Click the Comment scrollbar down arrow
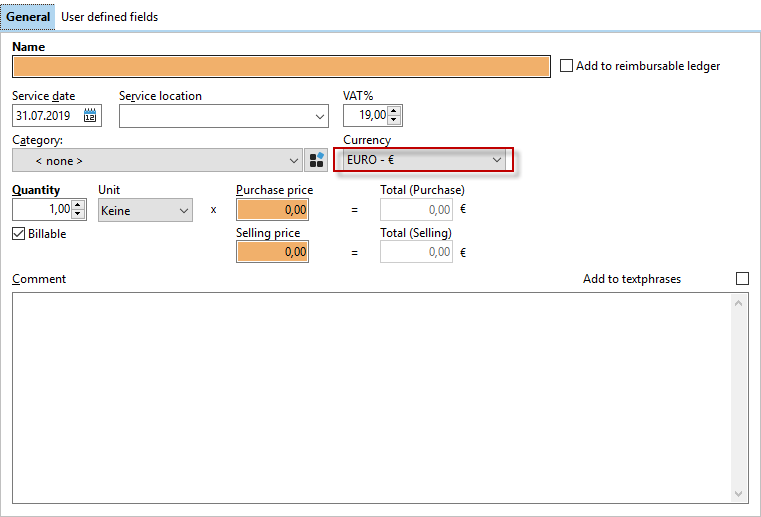Screen dimensions: 761x517 tap(740, 494)
